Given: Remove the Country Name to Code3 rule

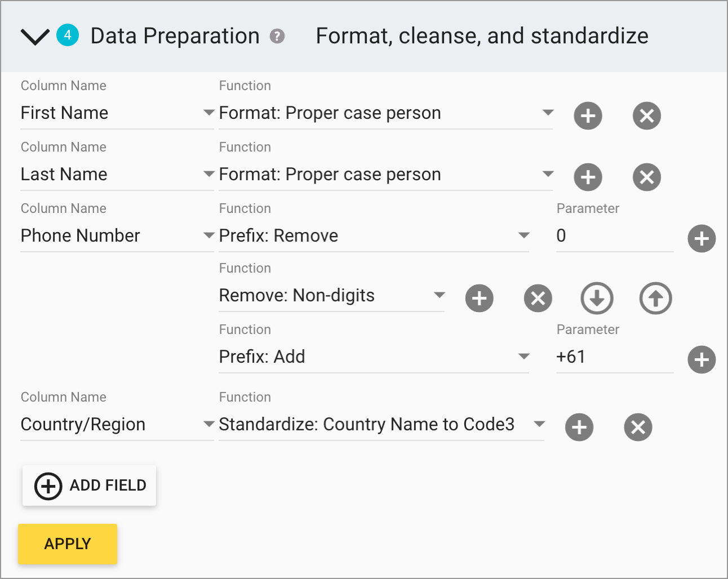Looking at the screenshot, I should [x=638, y=427].
